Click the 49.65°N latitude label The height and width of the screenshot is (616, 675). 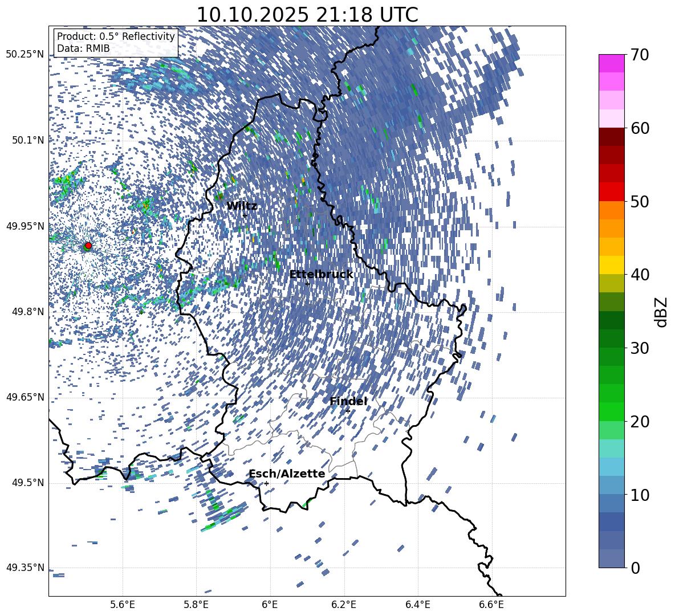(25, 397)
